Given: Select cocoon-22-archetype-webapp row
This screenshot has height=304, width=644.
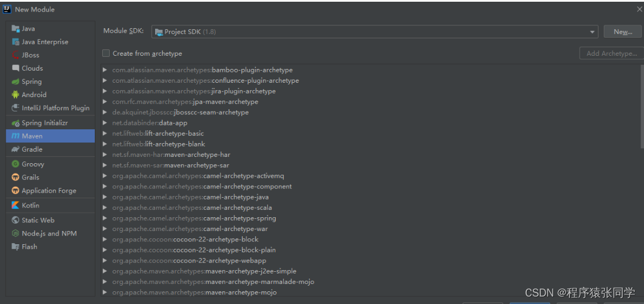Looking at the screenshot, I should pyautogui.click(x=371, y=260).
